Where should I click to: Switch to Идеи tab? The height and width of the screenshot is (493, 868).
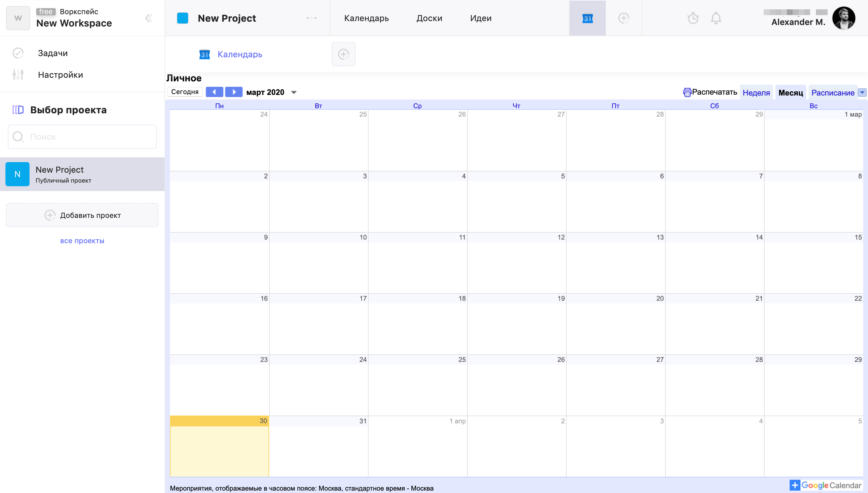481,18
